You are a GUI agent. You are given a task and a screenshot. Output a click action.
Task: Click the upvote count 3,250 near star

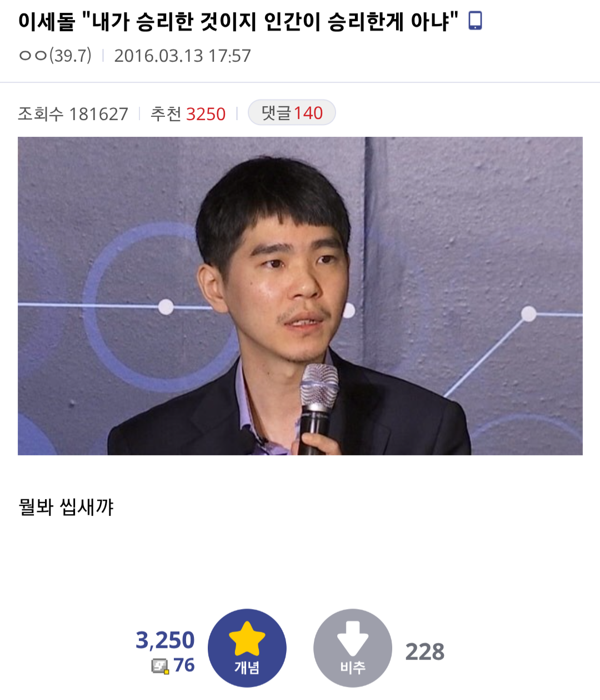[165, 640]
